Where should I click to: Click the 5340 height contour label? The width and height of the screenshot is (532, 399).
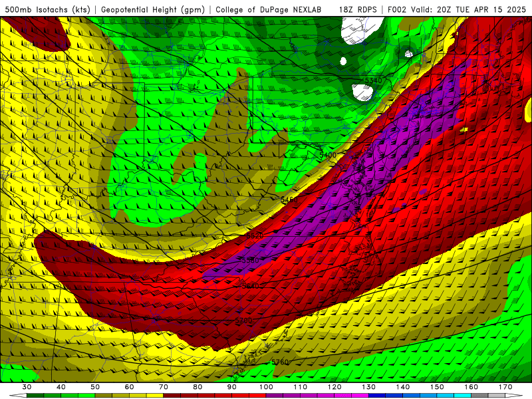click(373, 80)
